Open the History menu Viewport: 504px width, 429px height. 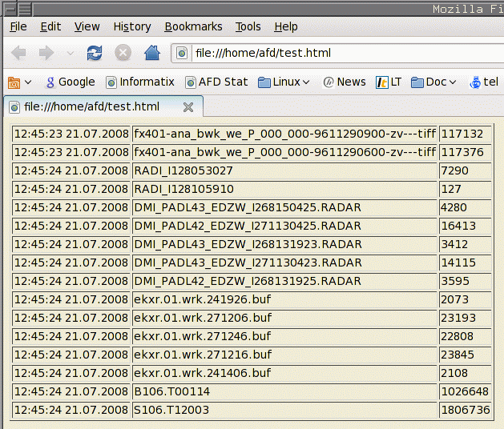[131, 26]
